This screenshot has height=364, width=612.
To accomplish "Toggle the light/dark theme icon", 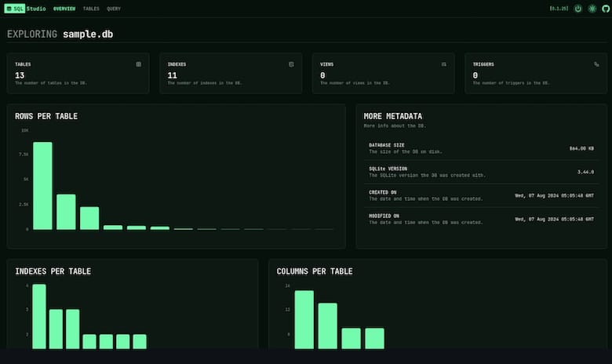I will (592, 9).
